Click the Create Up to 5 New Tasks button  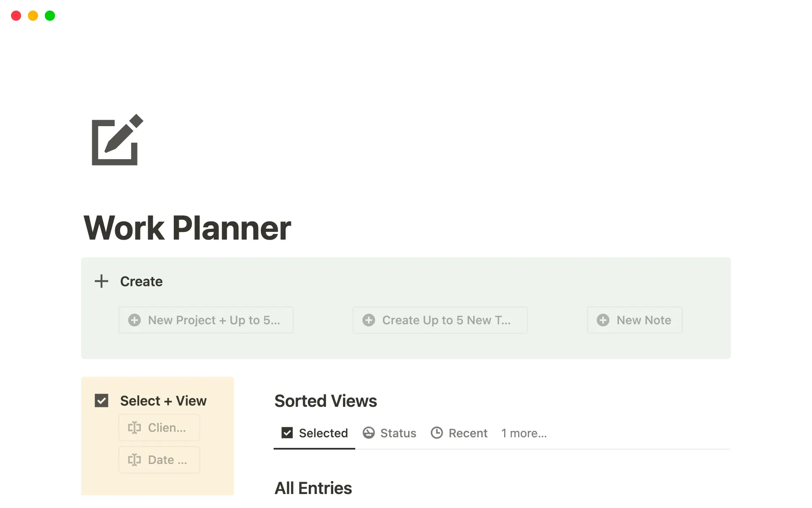440,320
